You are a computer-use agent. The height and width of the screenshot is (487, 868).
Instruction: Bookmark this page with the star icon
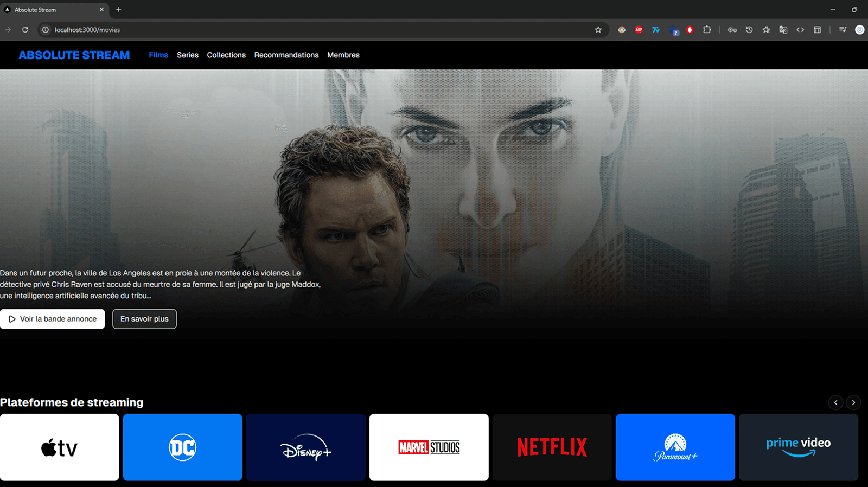click(x=598, y=30)
